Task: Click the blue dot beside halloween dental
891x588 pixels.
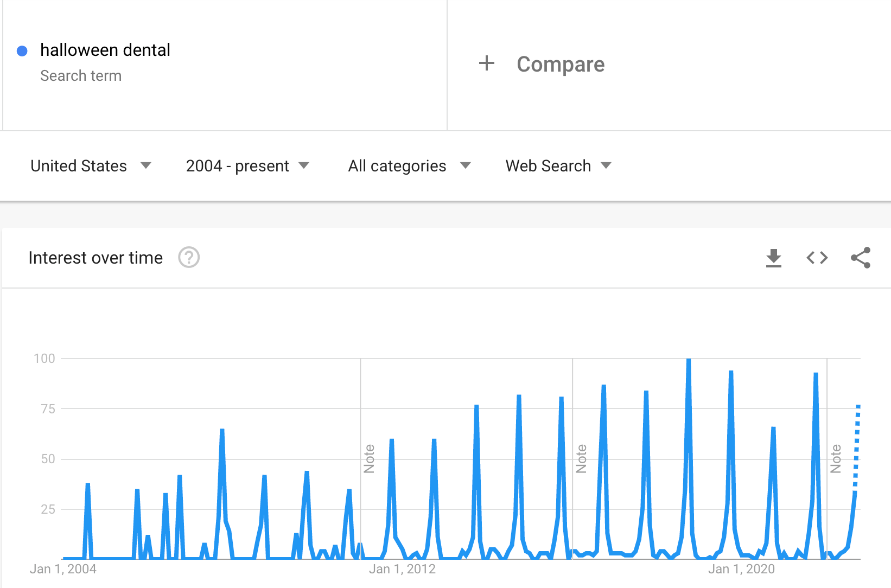Action: coord(22,50)
